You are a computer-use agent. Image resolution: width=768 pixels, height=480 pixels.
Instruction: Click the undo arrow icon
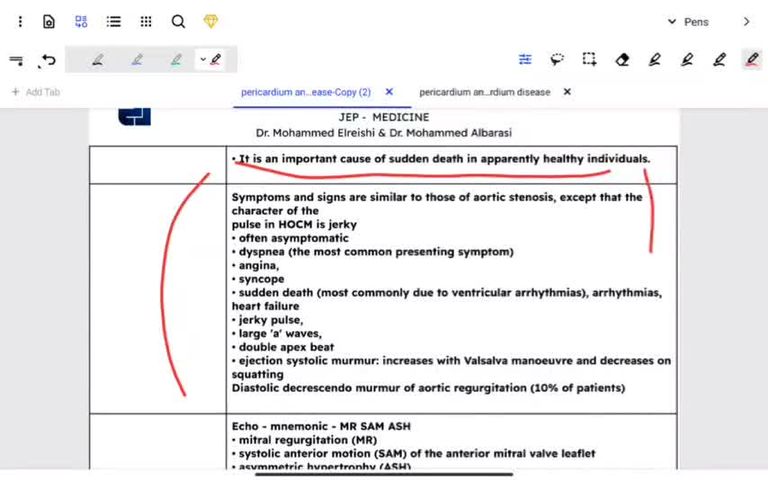pyautogui.click(x=47, y=60)
